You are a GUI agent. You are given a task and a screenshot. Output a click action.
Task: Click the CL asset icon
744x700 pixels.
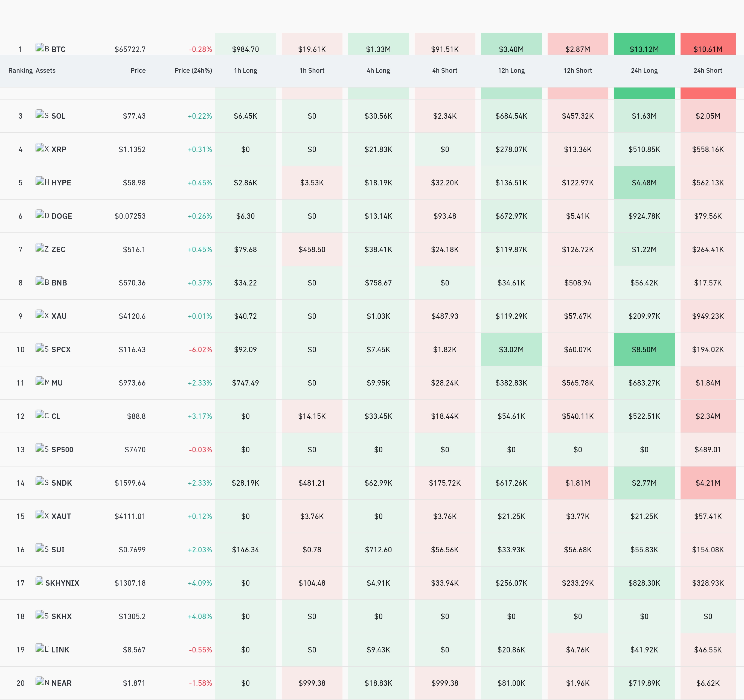click(42, 415)
